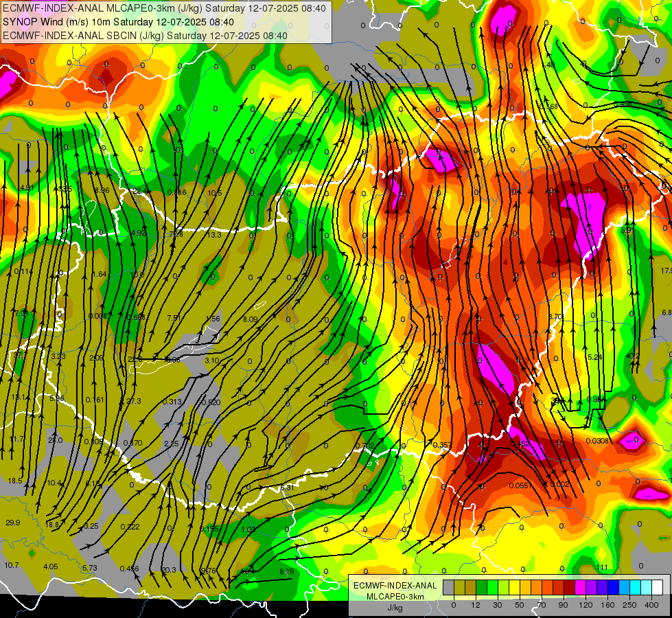This screenshot has width=672, height=618.
Task: Click the map value '3.23'
Action: [58, 356]
